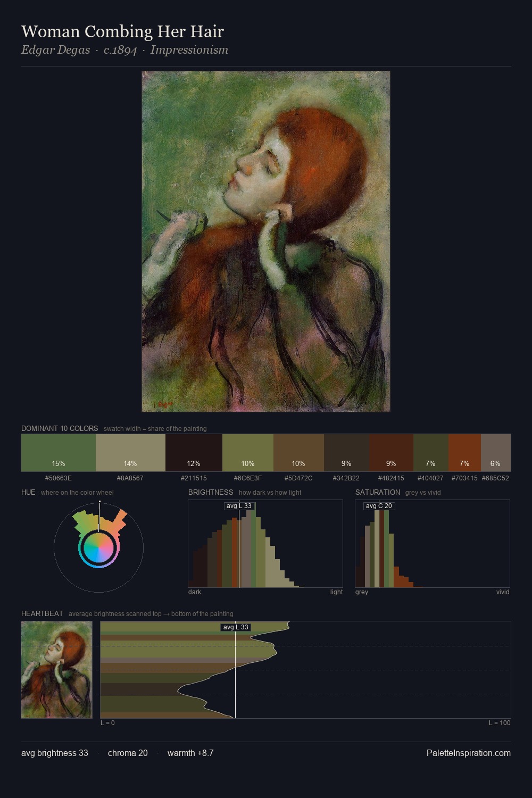Click the #50663E green swatch

pos(59,453)
